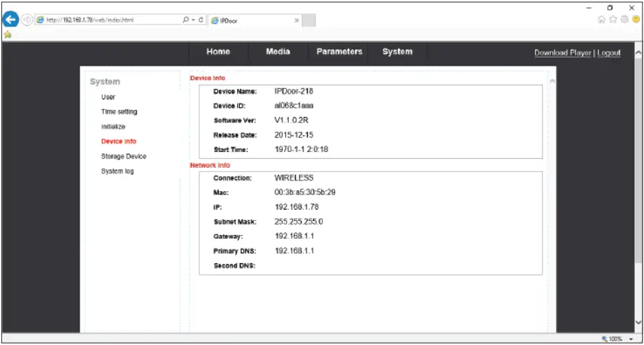Open browser home page icon
Viewport: 644px width, 345px height.
601,20
